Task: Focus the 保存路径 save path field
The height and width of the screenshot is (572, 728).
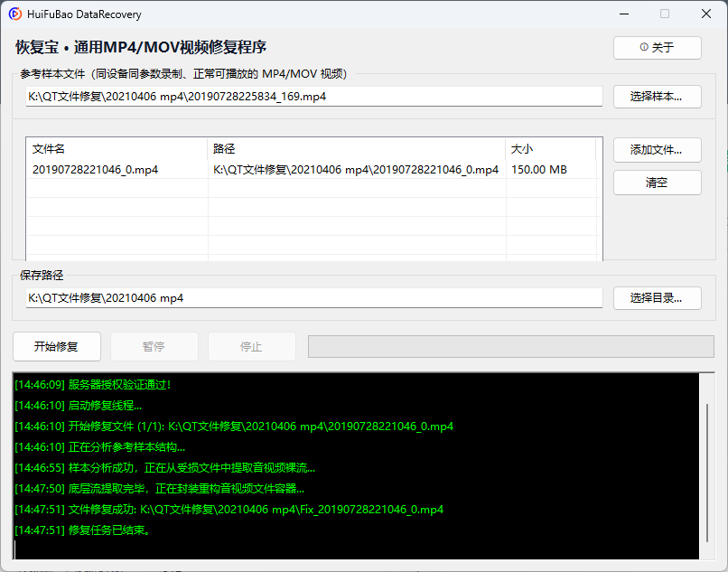Action: [313, 298]
